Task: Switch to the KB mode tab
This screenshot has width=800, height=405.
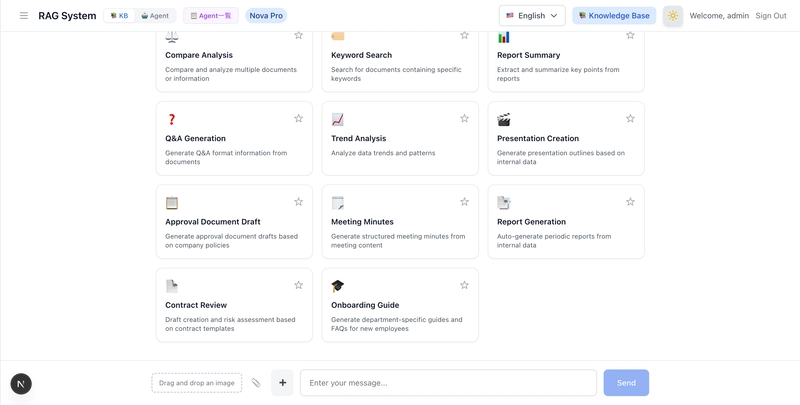Action: 119,16
